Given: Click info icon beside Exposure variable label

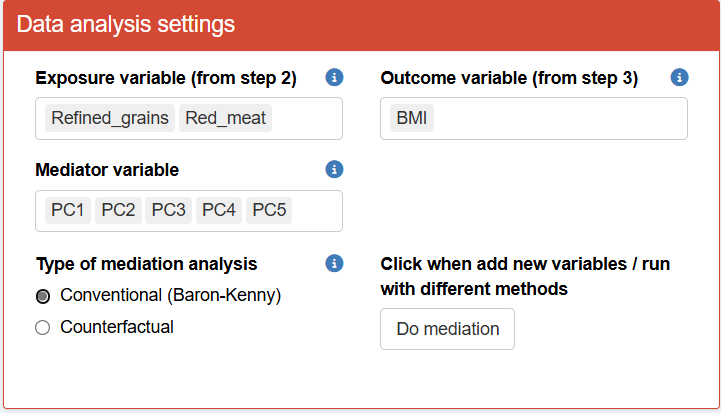Looking at the screenshot, I should (335, 78).
